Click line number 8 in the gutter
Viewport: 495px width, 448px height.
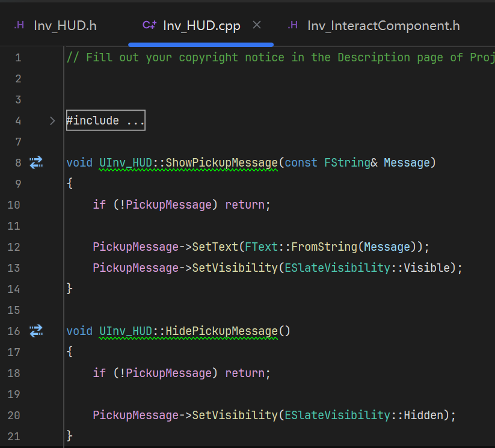point(18,162)
